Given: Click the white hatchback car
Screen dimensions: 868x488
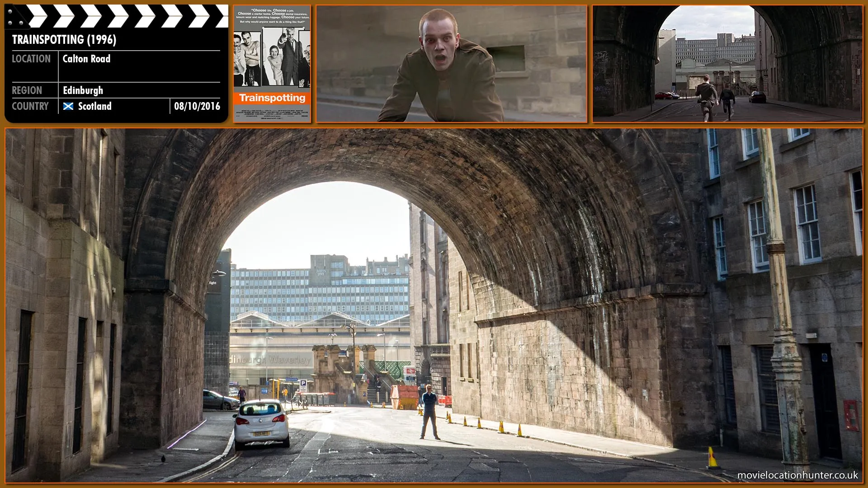Looking at the screenshot, I should [262, 424].
